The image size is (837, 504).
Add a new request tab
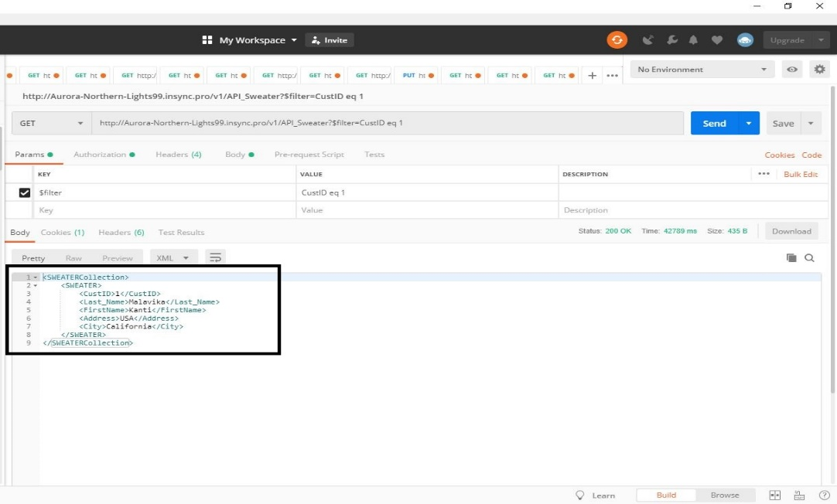[593, 75]
